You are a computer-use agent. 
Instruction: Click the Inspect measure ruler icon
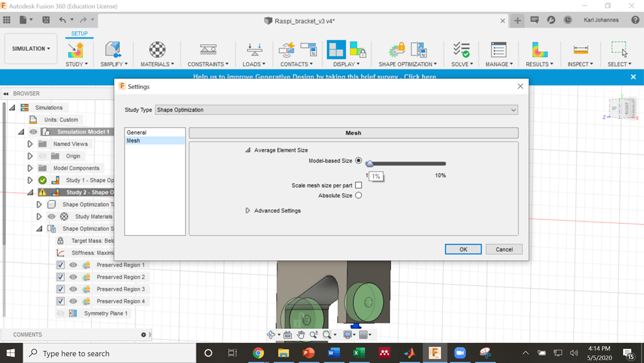pos(581,50)
